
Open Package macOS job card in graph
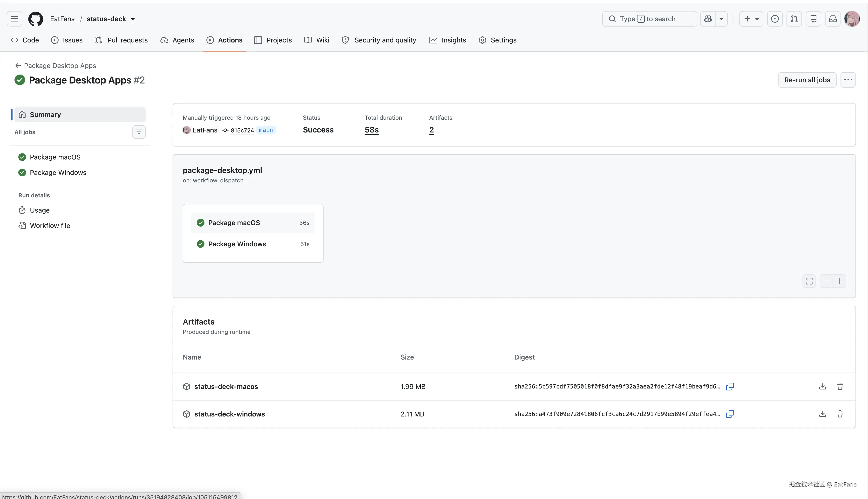[253, 223]
